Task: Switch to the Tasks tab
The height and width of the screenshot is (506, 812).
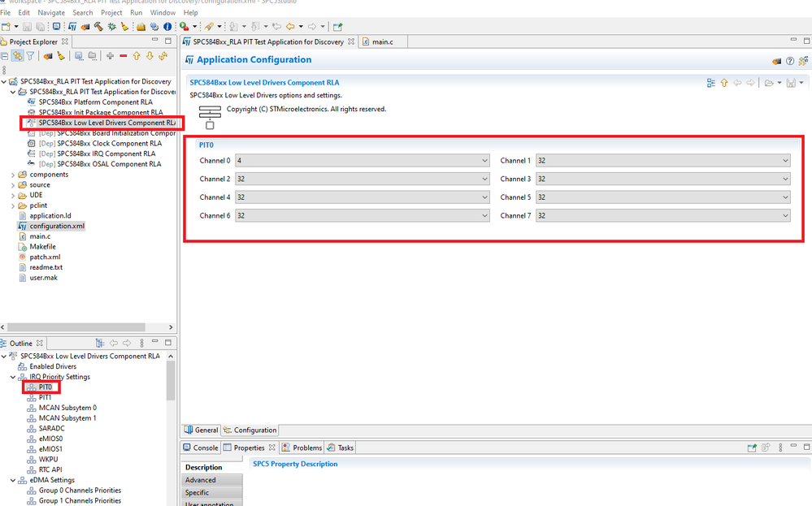Action: coord(341,448)
